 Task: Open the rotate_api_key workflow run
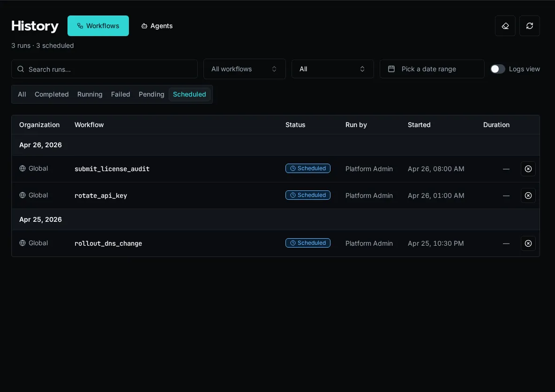(101, 196)
